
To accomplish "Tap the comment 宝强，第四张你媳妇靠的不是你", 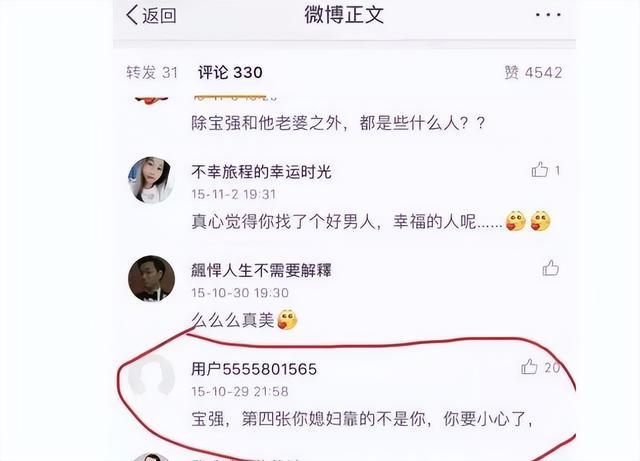I will pos(362,419).
